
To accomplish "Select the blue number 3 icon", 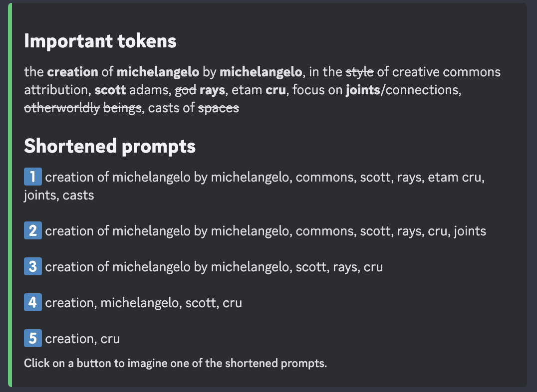I will click(32, 267).
